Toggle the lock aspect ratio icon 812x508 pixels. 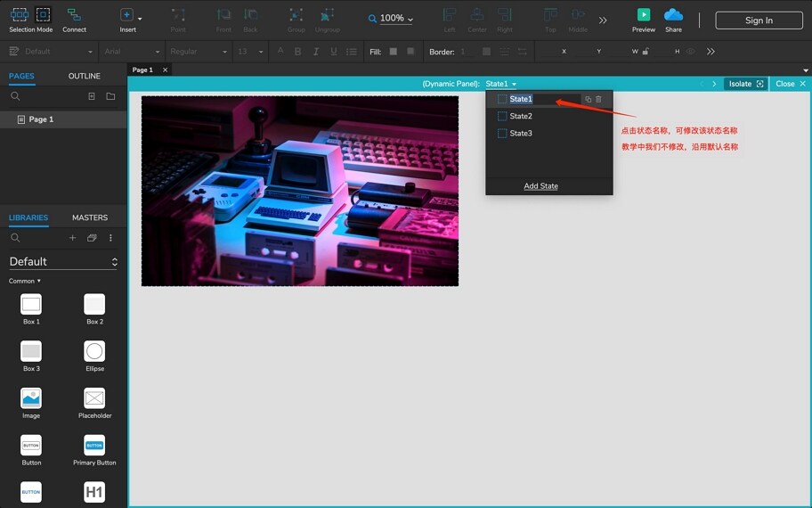pyautogui.click(x=646, y=52)
